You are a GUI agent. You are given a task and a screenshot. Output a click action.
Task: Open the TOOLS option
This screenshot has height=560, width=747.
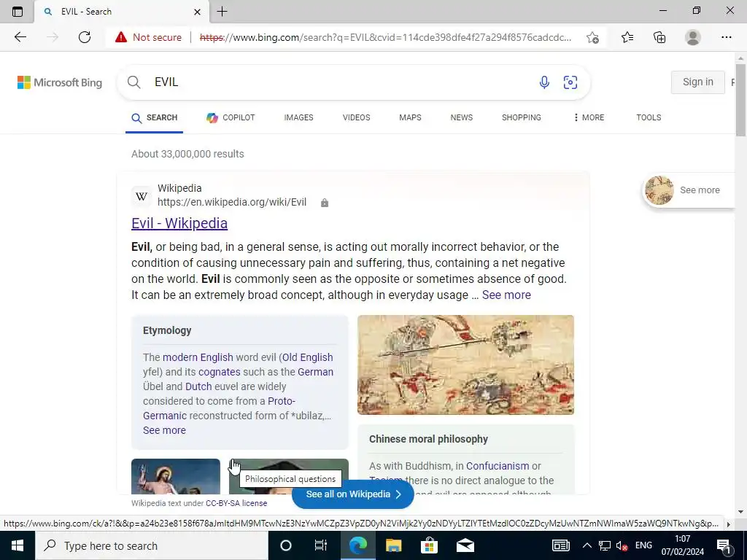click(x=649, y=117)
